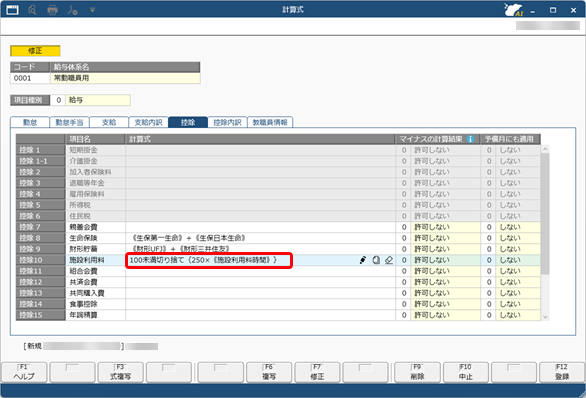Click しない cell under 予備月にも適用 in 控除10 row
Screen dimensions: 586x398
coord(518,260)
